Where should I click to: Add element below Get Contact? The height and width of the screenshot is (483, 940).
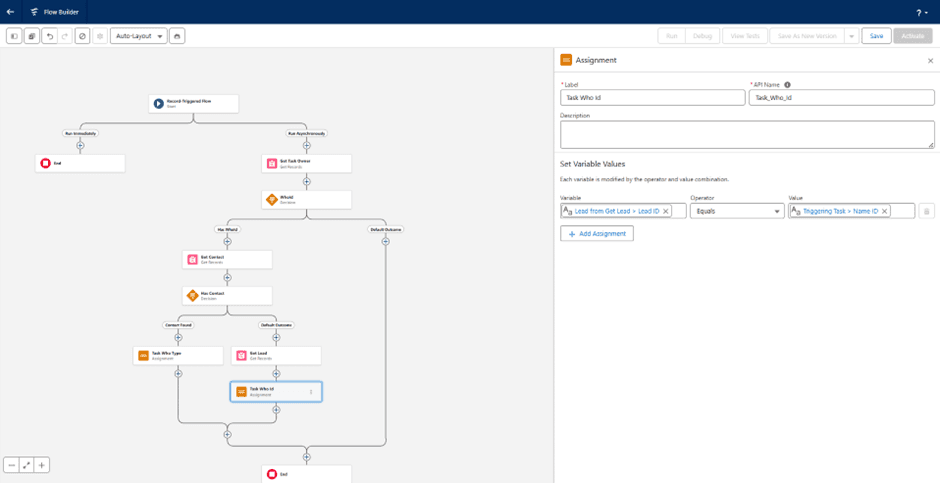(x=227, y=277)
